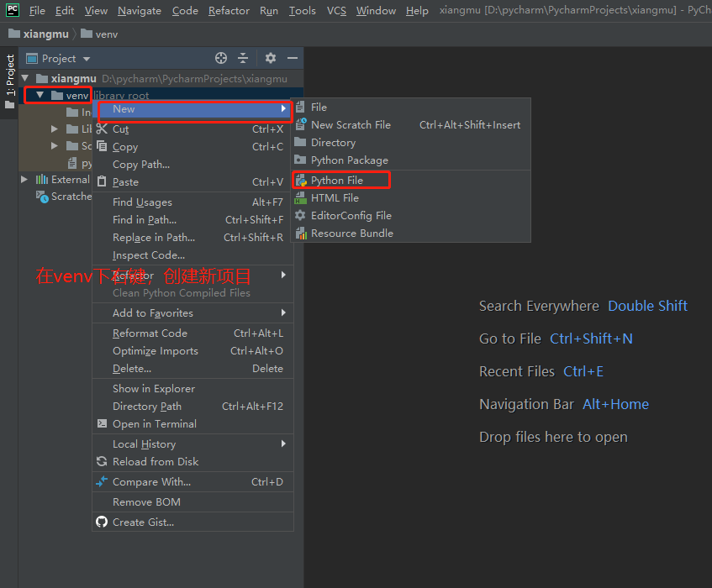Choose Copy Path... from context menu
712x588 pixels.
click(x=193, y=165)
